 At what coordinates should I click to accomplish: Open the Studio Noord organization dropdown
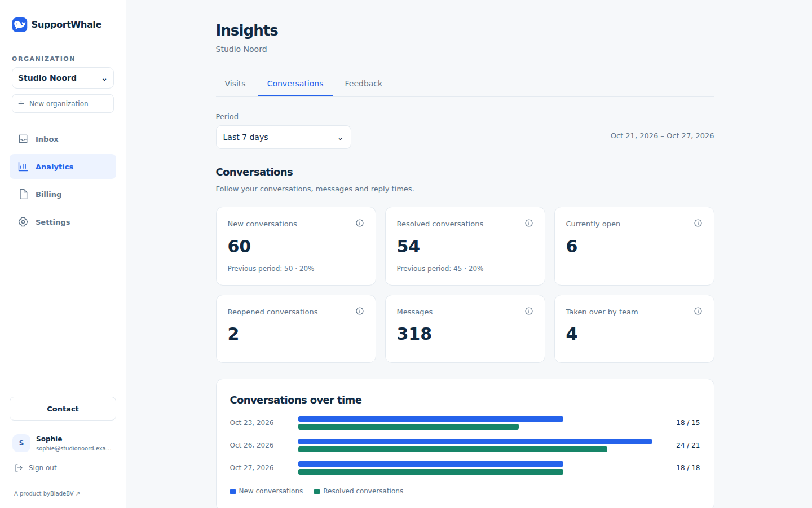coord(63,78)
